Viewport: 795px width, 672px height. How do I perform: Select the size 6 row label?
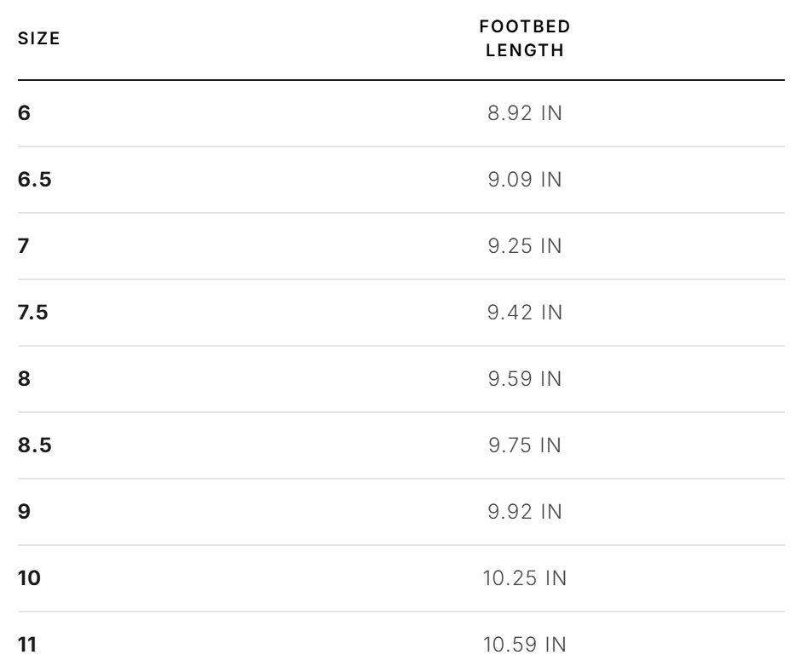[x=24, y=113]
